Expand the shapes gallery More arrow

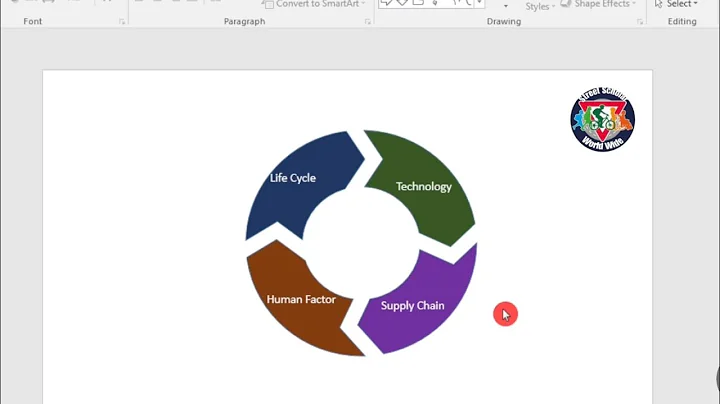tap(479, 4)
